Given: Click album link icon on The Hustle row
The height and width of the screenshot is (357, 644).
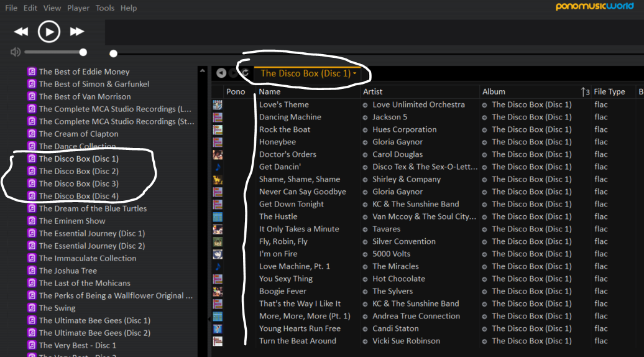Looking at the screenshot, I should pyautogui.click(x=485, y=217).
